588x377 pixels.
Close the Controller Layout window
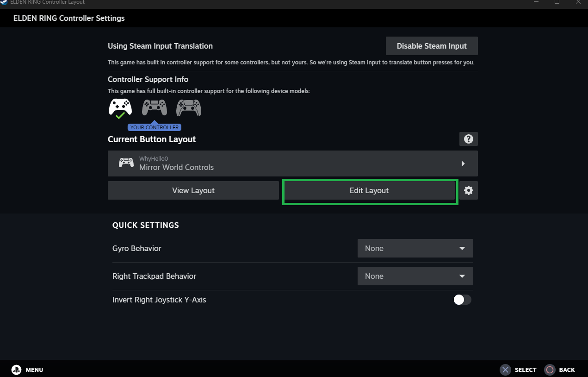click(x=578, y=2)
